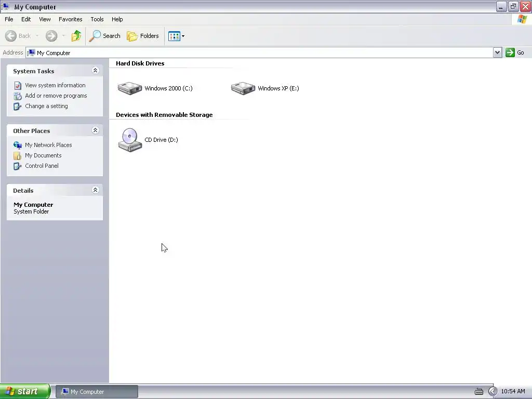
Task: Restore down the My Computer window
Action: pyautogui.click(x=513, y=6)
